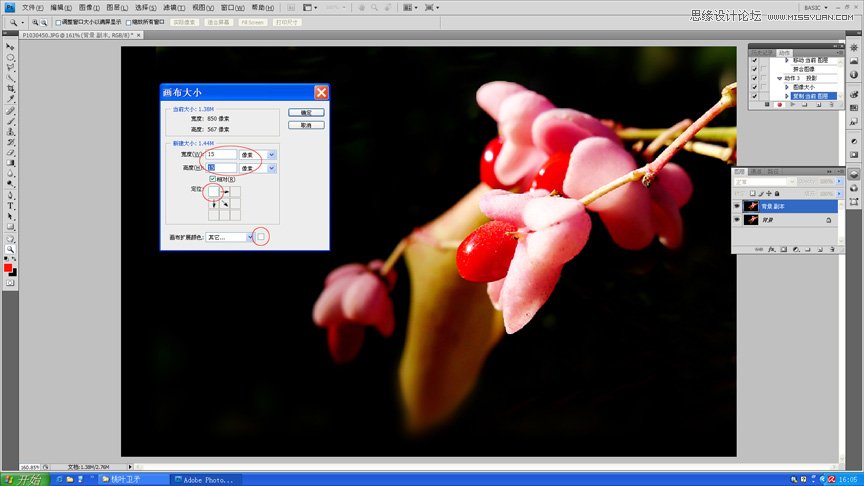Select the Eraser tool
This screenshot has width=864, height=486.
pos(10,153)
